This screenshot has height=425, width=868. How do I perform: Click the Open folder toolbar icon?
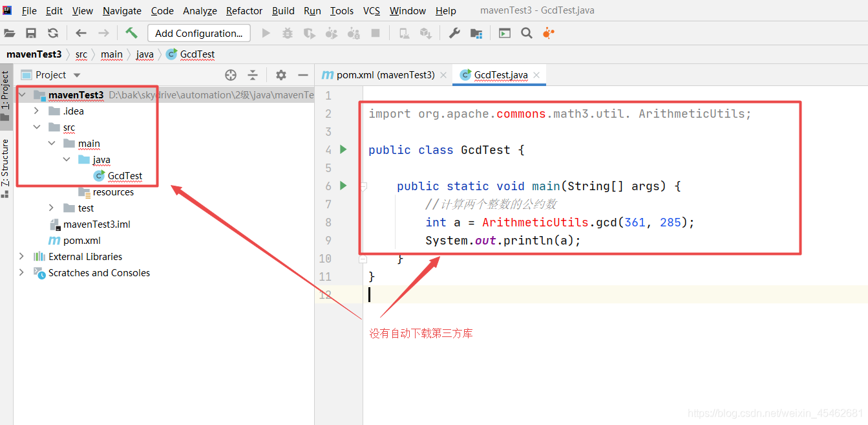(x=10, y=33)
